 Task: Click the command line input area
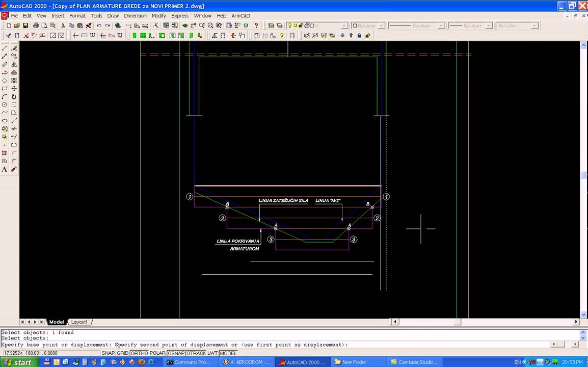tap(276, 345)
